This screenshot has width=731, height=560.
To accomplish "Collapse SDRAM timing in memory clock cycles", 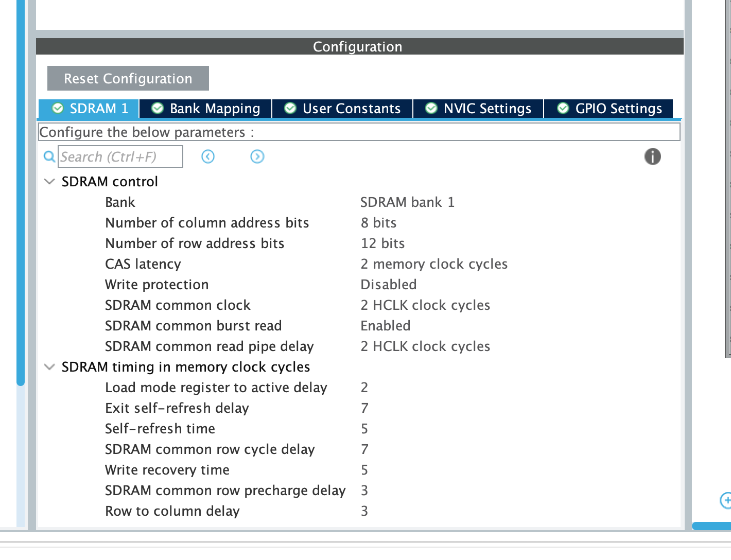I will tap(49, 366).
